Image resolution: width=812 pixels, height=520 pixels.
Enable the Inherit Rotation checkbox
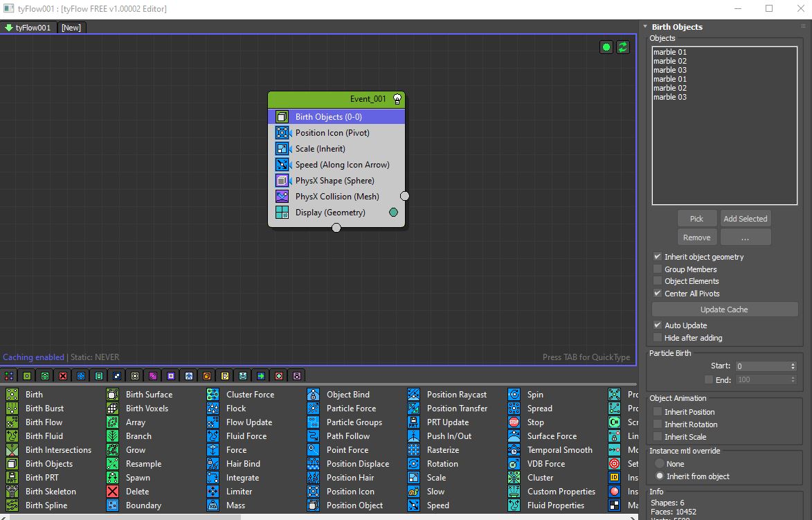658,424
